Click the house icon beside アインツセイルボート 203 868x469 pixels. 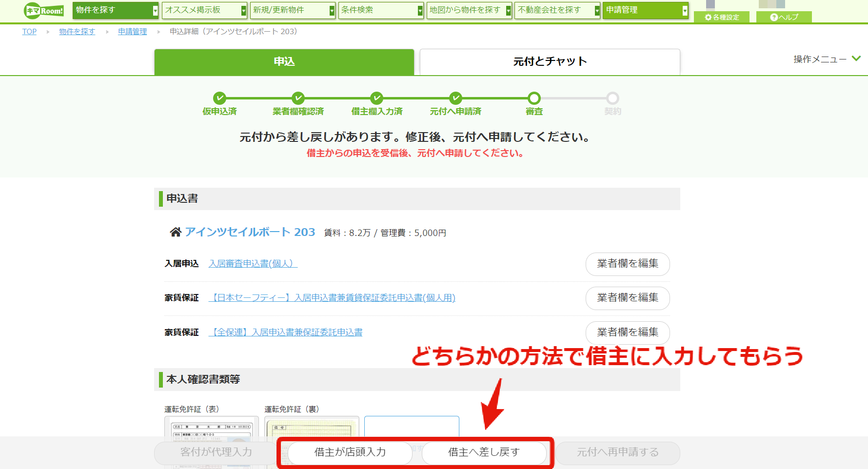point(175,232)
